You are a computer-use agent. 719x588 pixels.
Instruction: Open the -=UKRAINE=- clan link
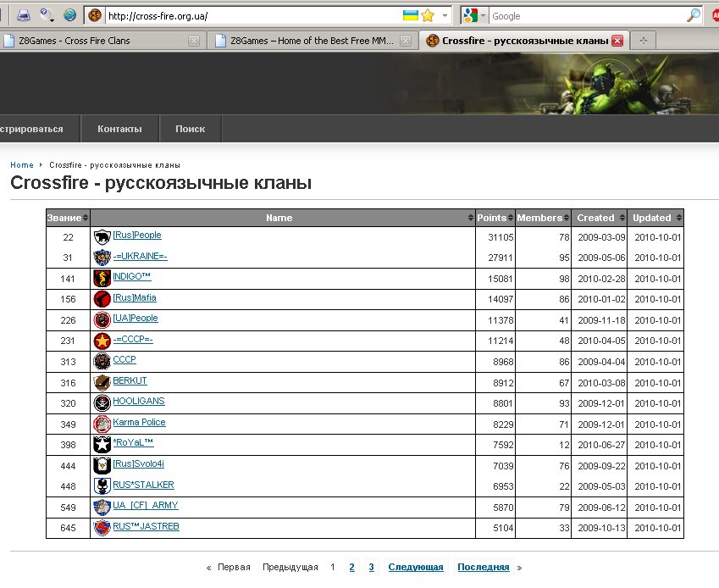click(140, 256)
